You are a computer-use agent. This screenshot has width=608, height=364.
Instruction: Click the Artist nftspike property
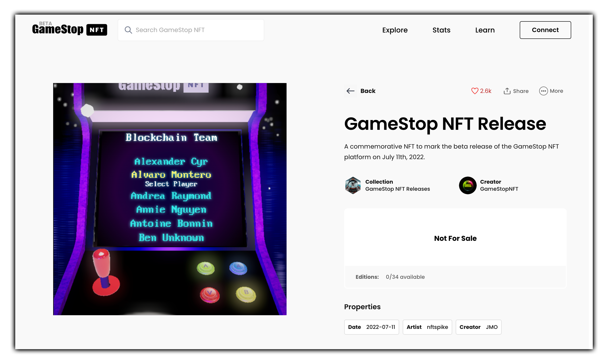(427, 327)
